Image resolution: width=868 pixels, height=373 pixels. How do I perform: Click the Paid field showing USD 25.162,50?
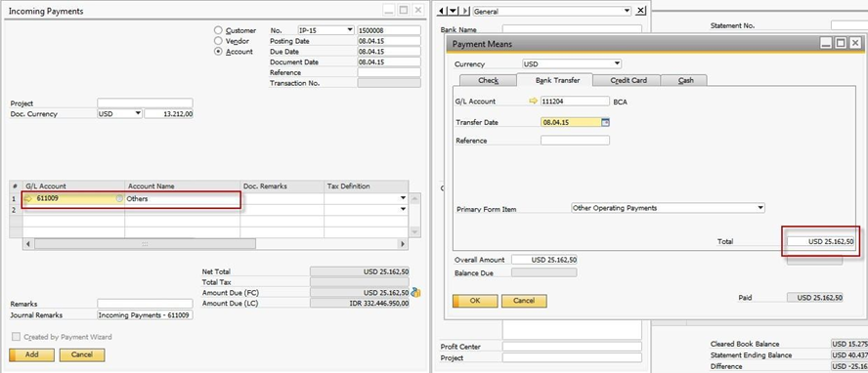815,297
